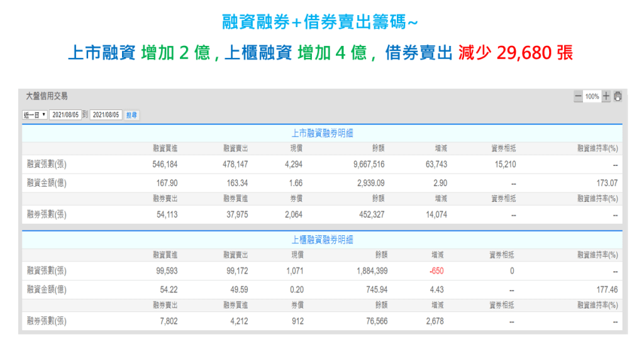
Task: Select the 上櫃融資融券明細 section header
Action: click(322, 240)
